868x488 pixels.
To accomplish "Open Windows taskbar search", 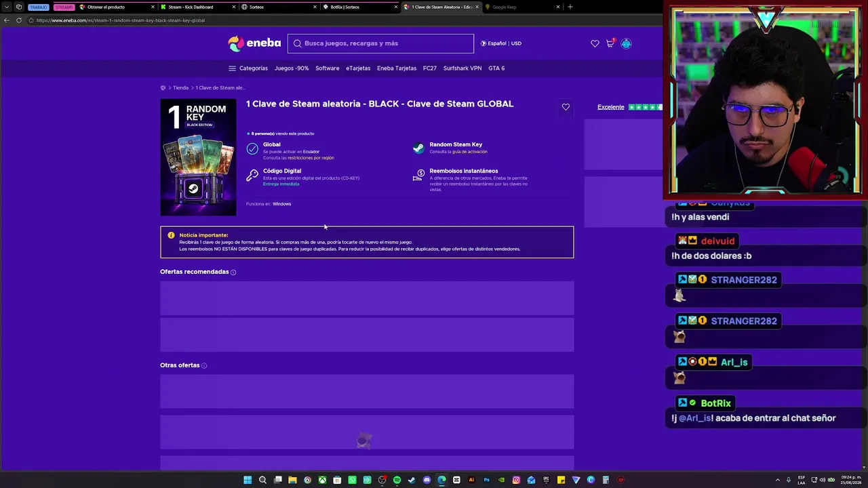I will [262, 480].
